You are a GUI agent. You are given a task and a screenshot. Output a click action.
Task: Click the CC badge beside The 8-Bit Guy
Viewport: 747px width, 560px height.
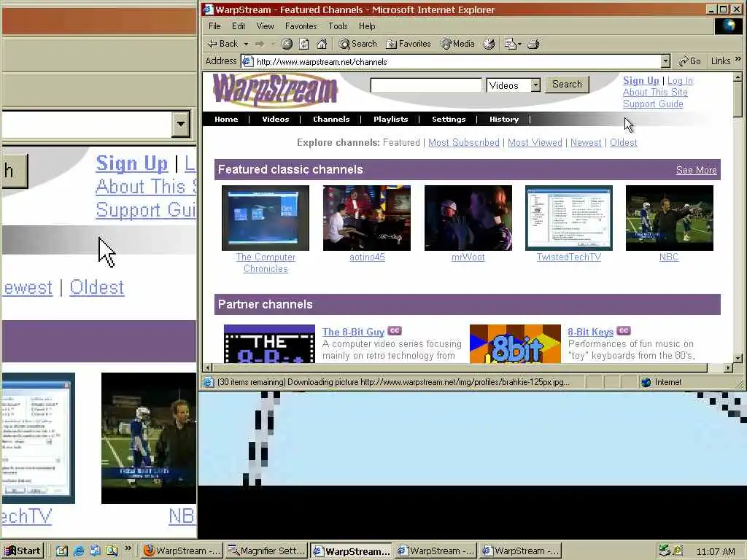pos(395,330)
